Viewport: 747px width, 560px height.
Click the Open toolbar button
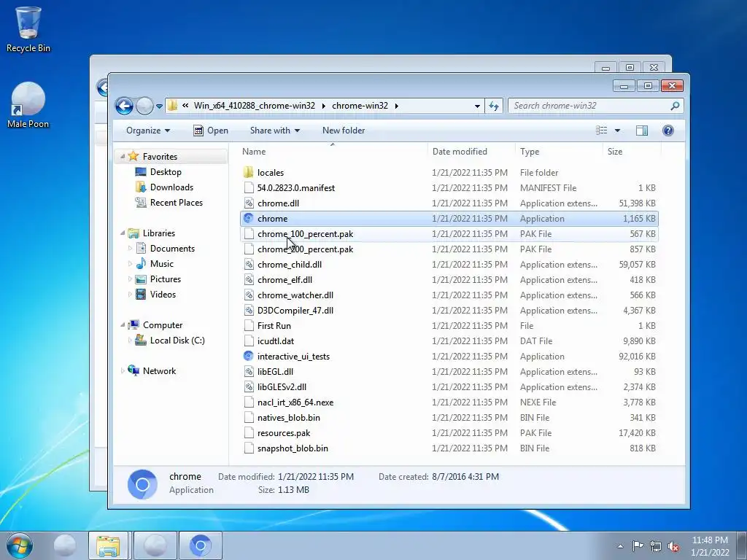[211, 131]
